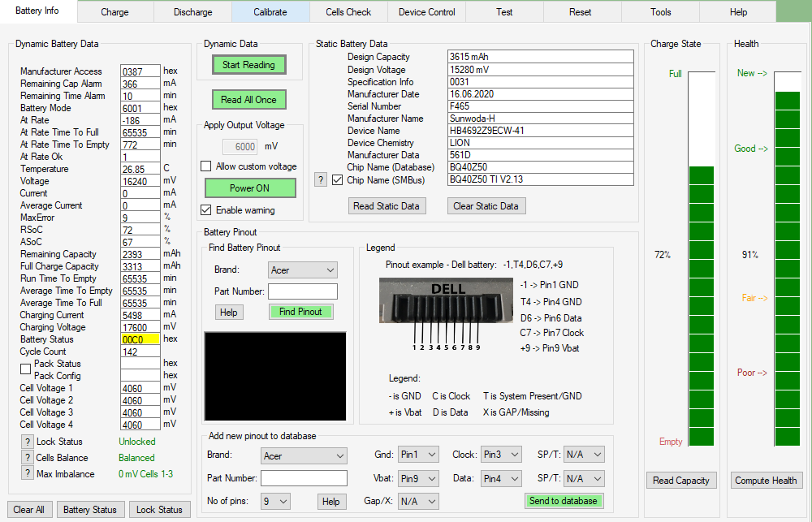Select the Test tab
Screen dimensions: 812x522
(x=504, y=12)
